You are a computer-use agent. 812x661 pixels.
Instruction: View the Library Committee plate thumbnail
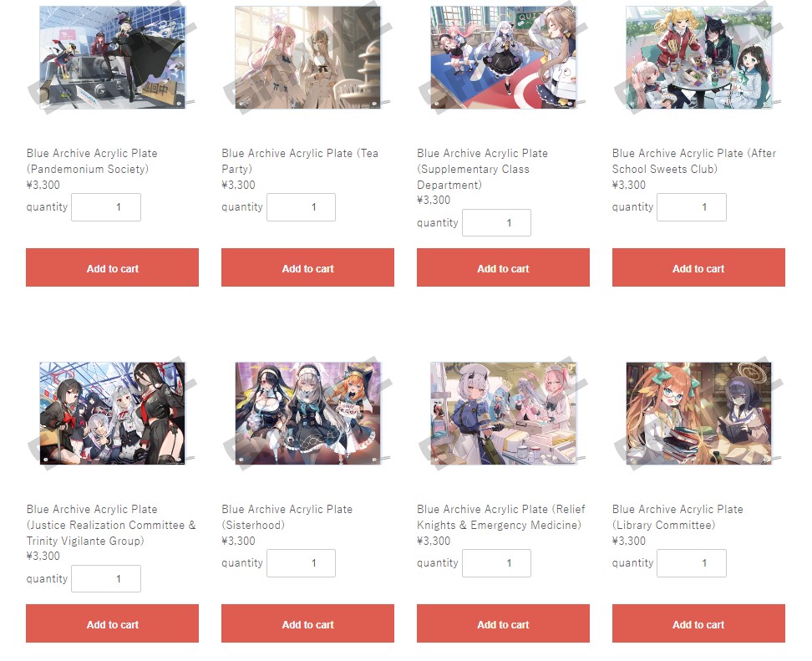tap(698, 414)
